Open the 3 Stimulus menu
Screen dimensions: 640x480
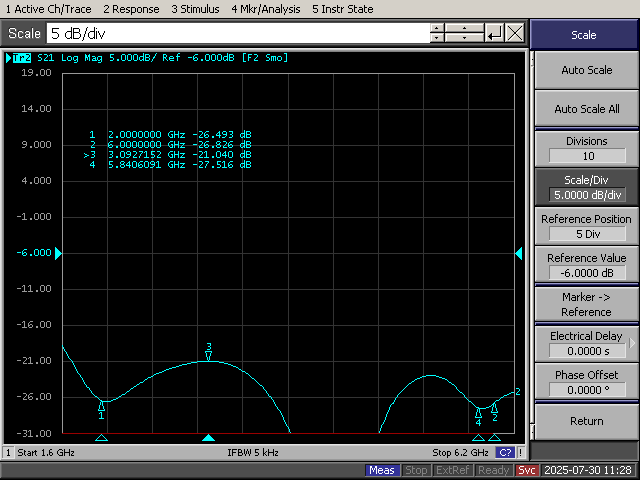(x=195, y=9)
